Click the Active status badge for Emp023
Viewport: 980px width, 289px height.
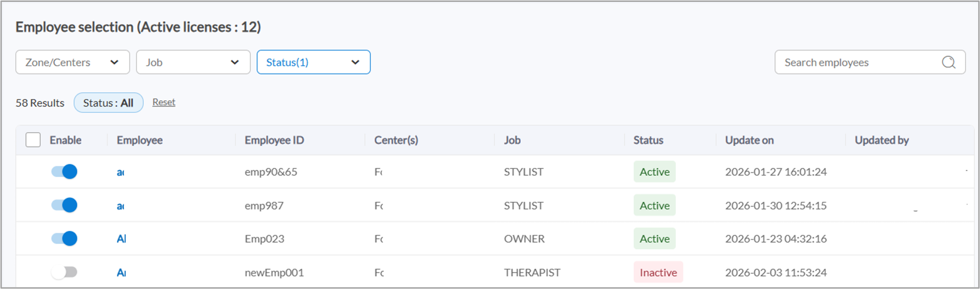pos(654,238)
